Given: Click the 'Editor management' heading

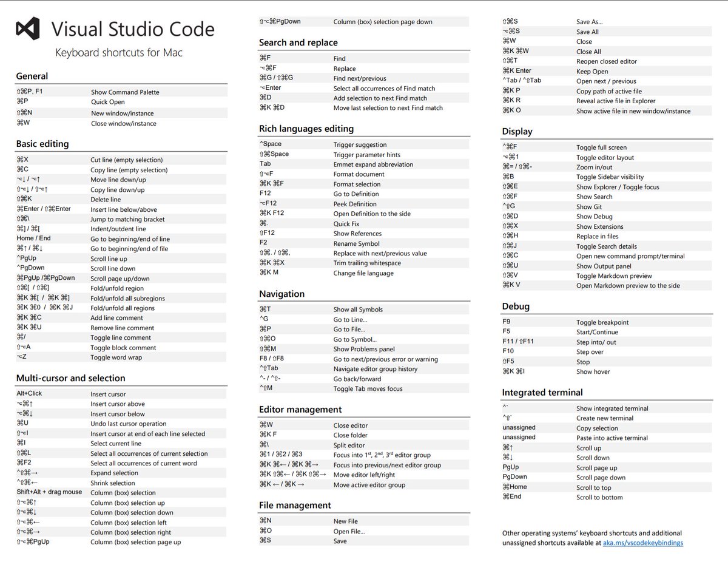Looking at the screenshot, I should (x=300, y=410).
